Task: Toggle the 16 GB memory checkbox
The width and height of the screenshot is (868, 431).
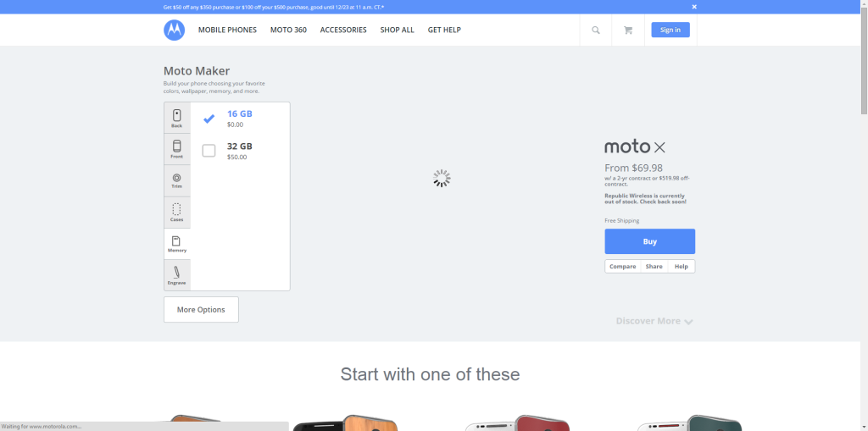Action: pos(209,119)
